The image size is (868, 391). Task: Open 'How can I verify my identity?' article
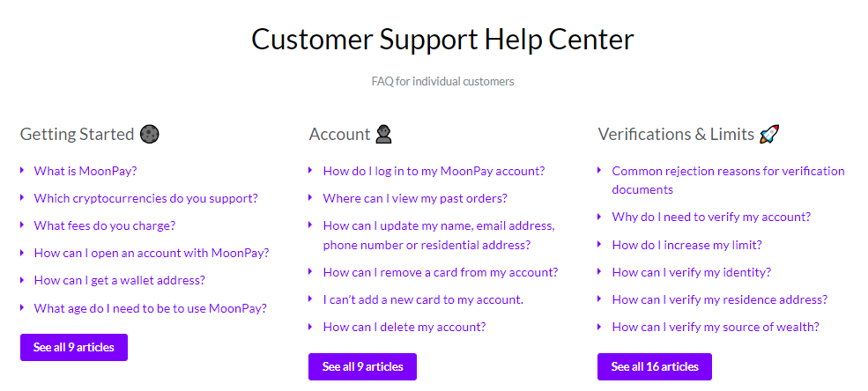[x=692, y=272]
